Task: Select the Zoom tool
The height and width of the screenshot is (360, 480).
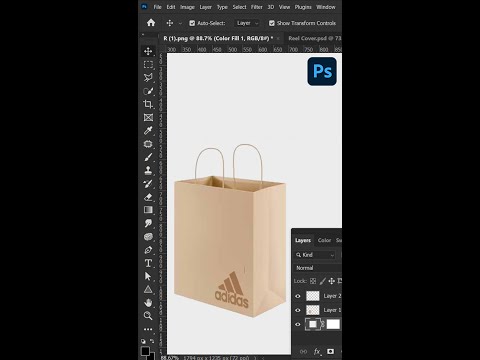Action: coord(148,315)
